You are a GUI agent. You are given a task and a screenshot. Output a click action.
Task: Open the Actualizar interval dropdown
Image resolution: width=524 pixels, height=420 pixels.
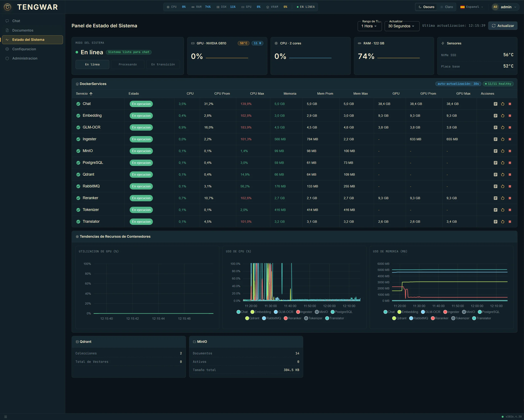pyautogui.click(x=402, y=26)
